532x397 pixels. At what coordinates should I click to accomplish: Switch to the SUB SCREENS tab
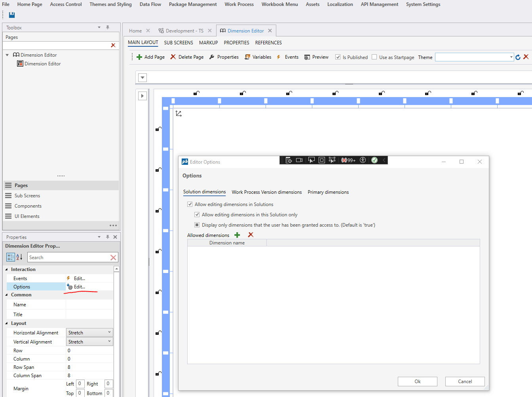pos(179,43)
